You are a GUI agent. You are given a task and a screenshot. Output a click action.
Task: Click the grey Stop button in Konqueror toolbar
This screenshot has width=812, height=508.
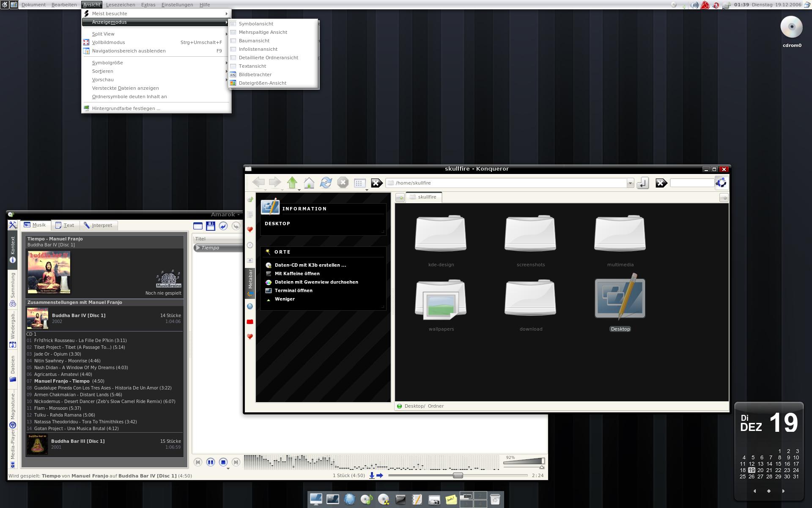(x=343, y=182)
